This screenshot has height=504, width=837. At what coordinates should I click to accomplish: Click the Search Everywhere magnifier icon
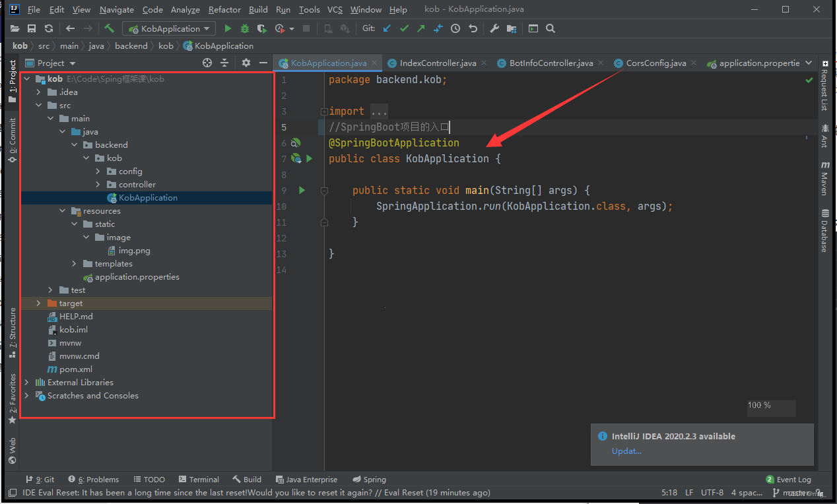click(551, 28)
